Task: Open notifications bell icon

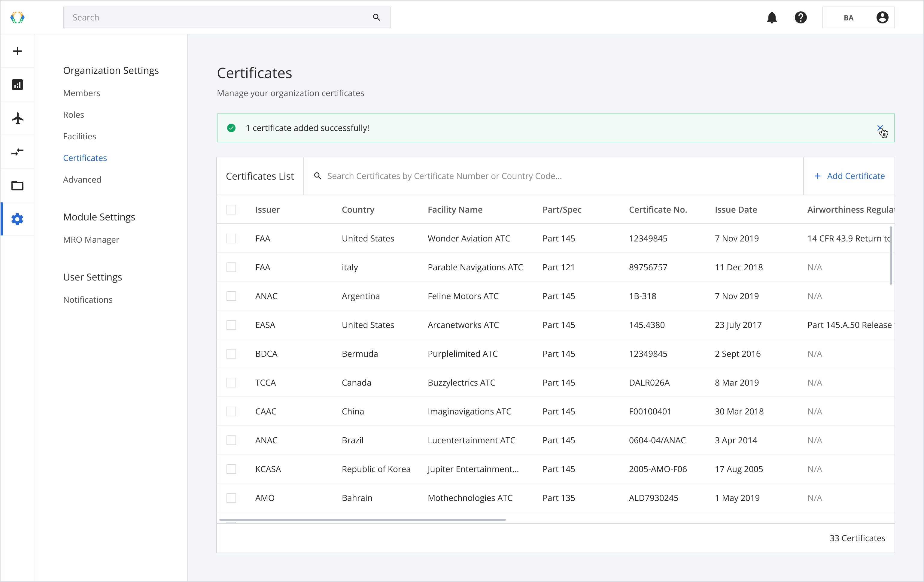Action: tap(772, 18)
